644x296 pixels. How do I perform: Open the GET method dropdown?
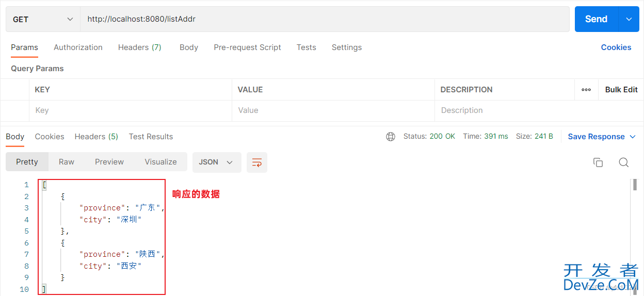pos(43,19)
